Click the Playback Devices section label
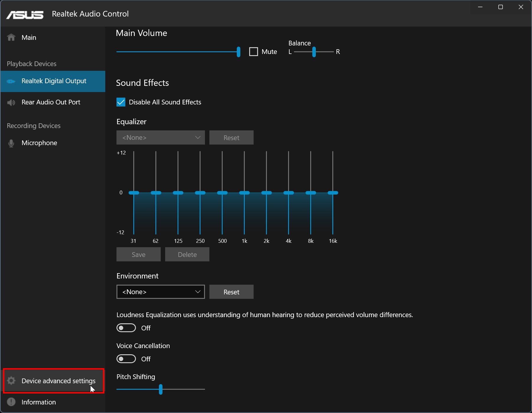This screenshot has width=532, height=413. click(32, 64)
